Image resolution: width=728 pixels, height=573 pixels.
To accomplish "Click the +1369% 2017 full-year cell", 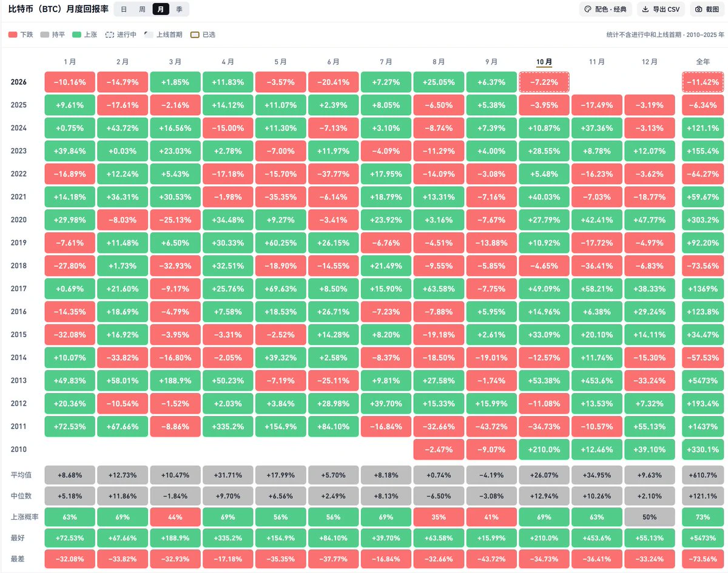I will click(703, 289).
